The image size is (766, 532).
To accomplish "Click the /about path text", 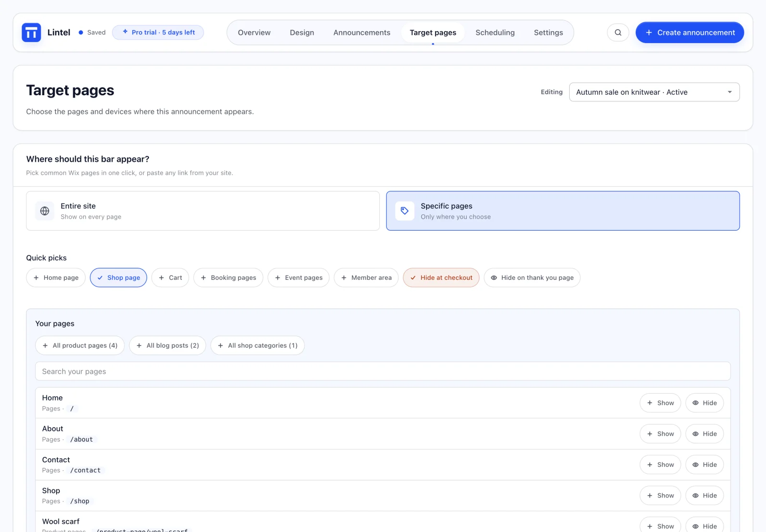I will pos(82,440).
